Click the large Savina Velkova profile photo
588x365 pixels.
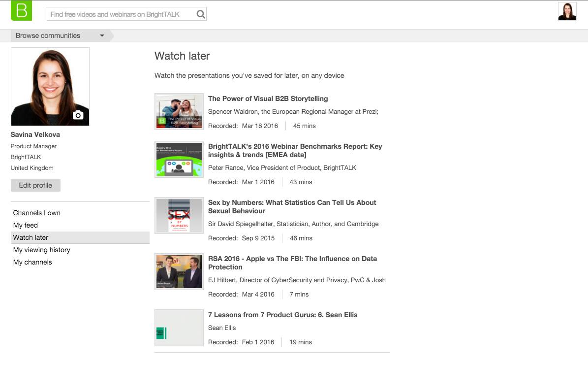pyautogui.click(x=50, y=86)
